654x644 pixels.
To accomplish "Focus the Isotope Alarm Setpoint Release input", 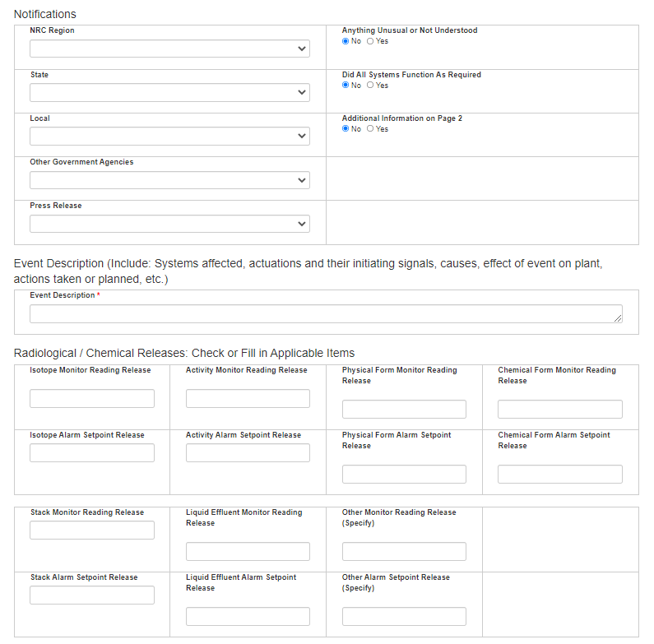I will 92,452.
